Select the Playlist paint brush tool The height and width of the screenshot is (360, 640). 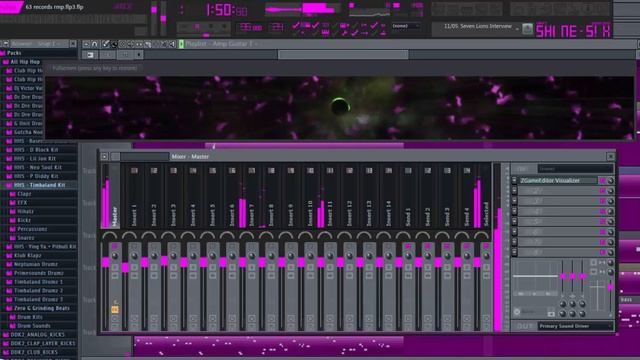coord(114,44)
